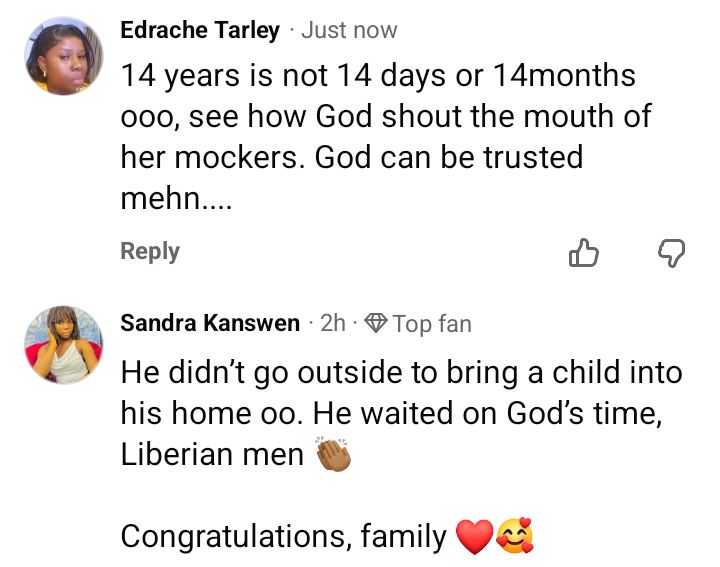Click the word "mehn...." in first comment
Viewport: 720px width, 567px height.
176,200
